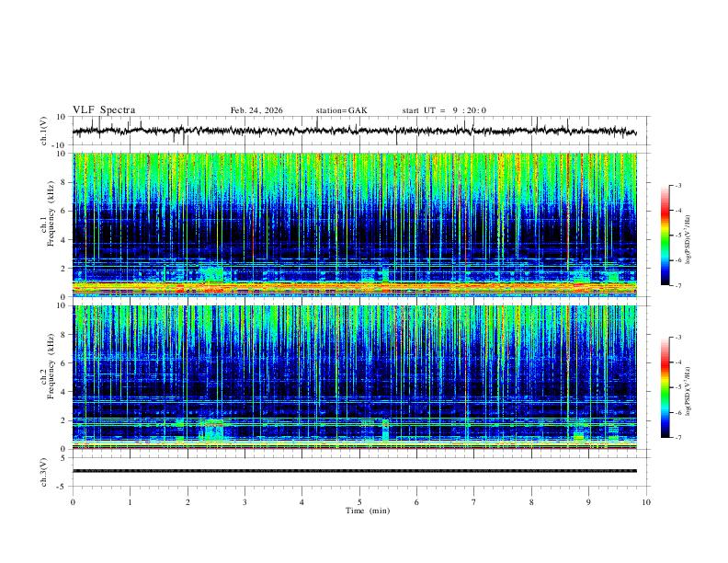Click time axis tick label "3"

[245, 502]
